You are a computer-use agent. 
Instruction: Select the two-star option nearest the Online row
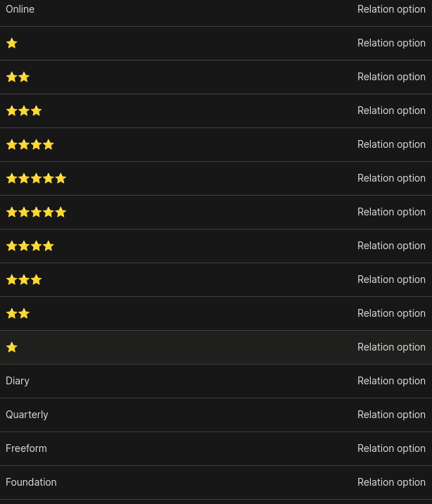[x=216, y=77]
